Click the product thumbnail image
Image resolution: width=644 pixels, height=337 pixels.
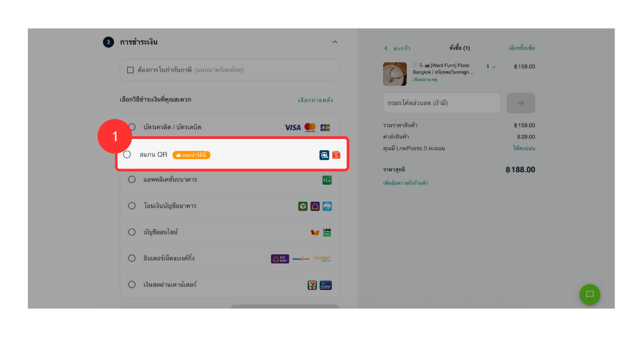pyautogui.click(x=394, y=74)
